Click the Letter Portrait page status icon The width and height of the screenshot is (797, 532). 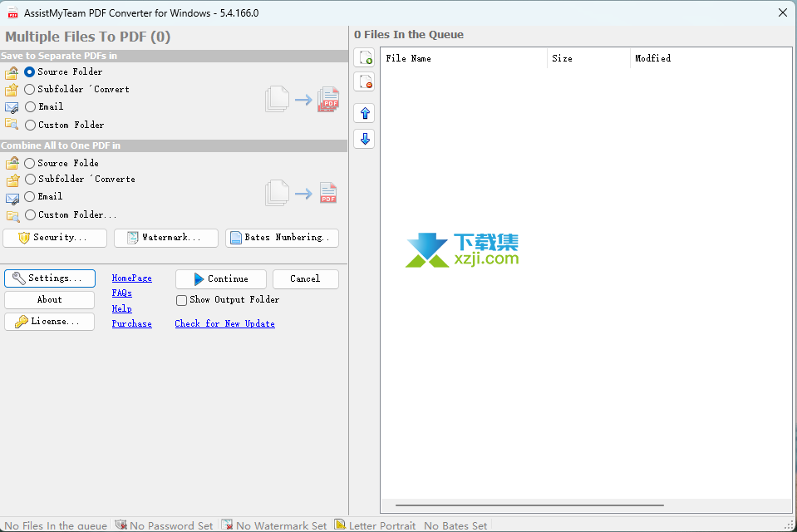point(340,525)
